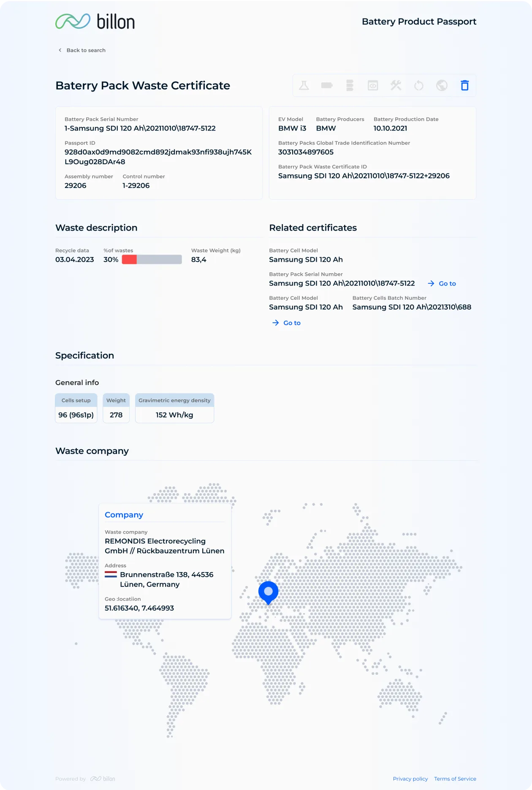Image resolution: width=532 pixels, height=790 pixels.
Task: Click the back chevron arrow icon
Action: coord(60,50)
